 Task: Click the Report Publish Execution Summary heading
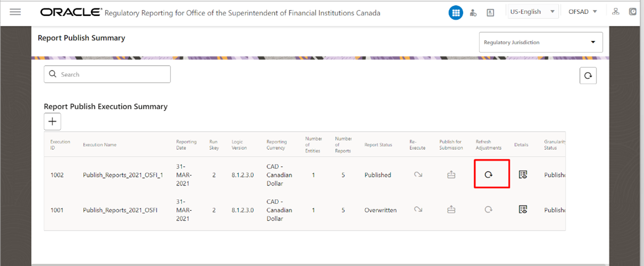[x=106, y=106]
